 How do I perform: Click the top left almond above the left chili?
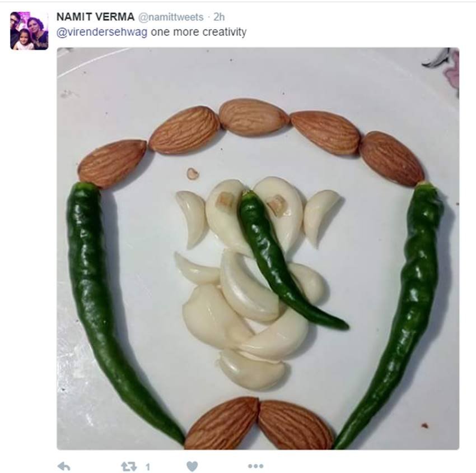(x=112, y=163)
